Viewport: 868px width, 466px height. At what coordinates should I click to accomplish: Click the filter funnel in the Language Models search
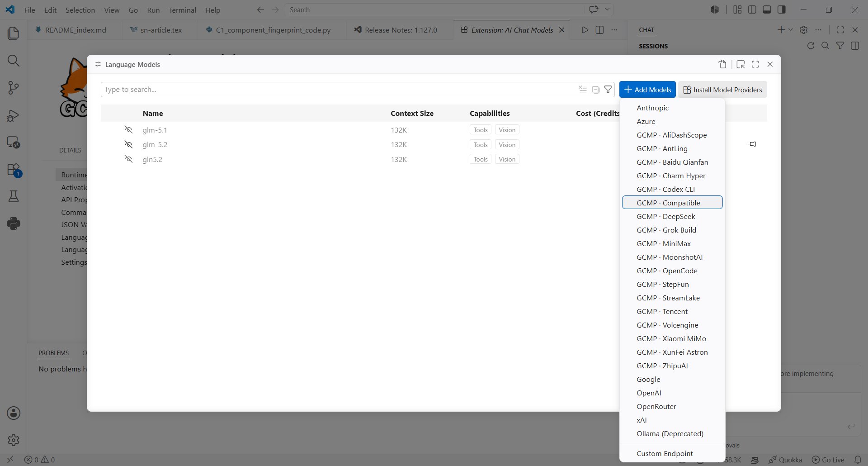click(x=609, y=90)
